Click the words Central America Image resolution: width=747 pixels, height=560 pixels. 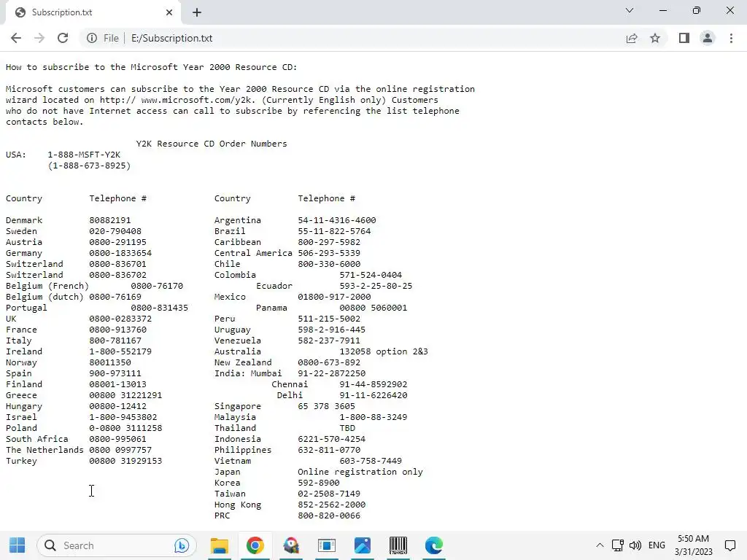pyautogui.click(x=253, y=253)
